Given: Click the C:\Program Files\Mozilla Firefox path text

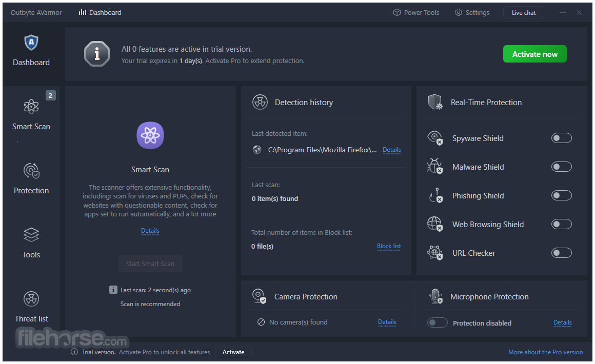Looking at the screenshot, I should click(322, 150).
